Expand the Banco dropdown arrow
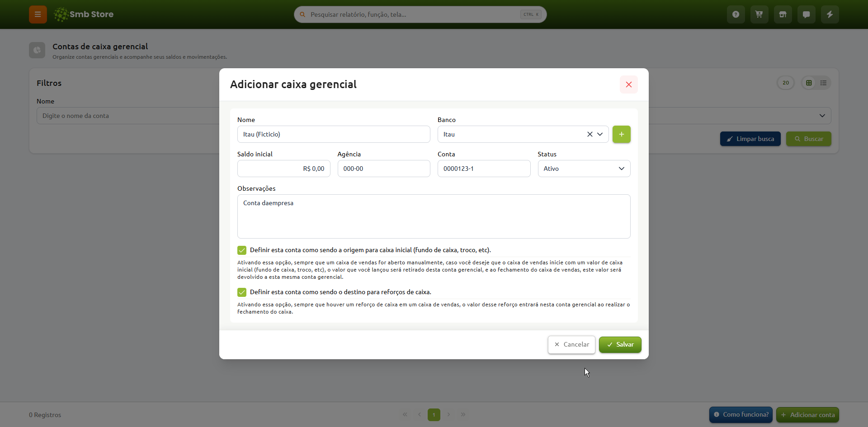The height and width of the screenshot is (427, 868). tap(600, 134)
